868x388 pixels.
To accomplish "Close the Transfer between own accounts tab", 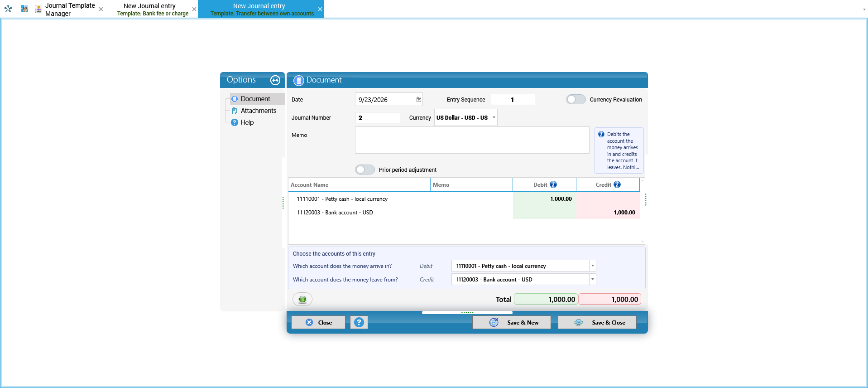I will (320, 9).
